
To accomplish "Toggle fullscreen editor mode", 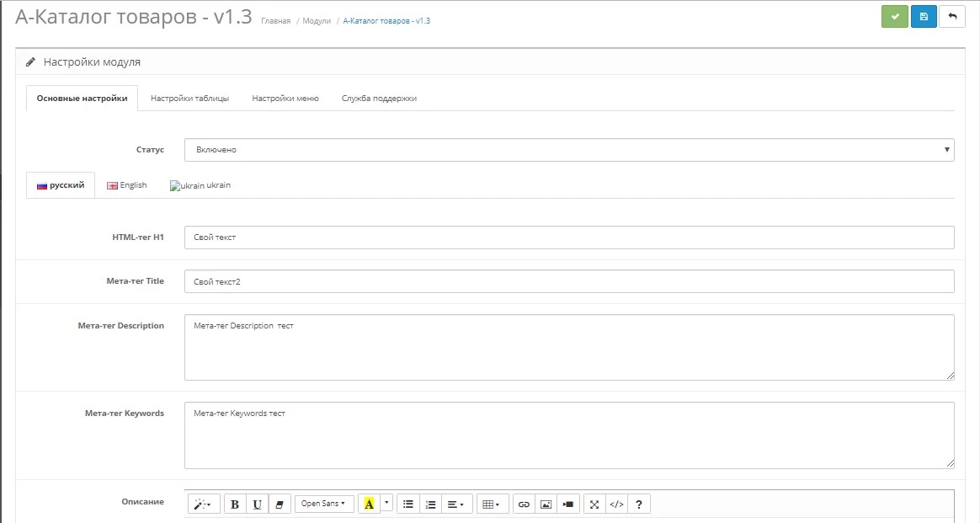I will click(594, 504).
